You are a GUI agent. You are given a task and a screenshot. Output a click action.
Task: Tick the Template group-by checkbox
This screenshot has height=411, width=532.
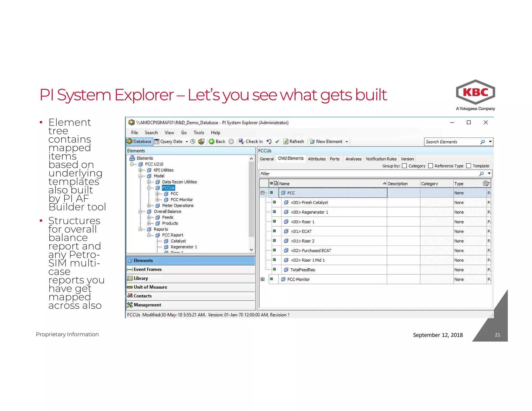point(469,166)
